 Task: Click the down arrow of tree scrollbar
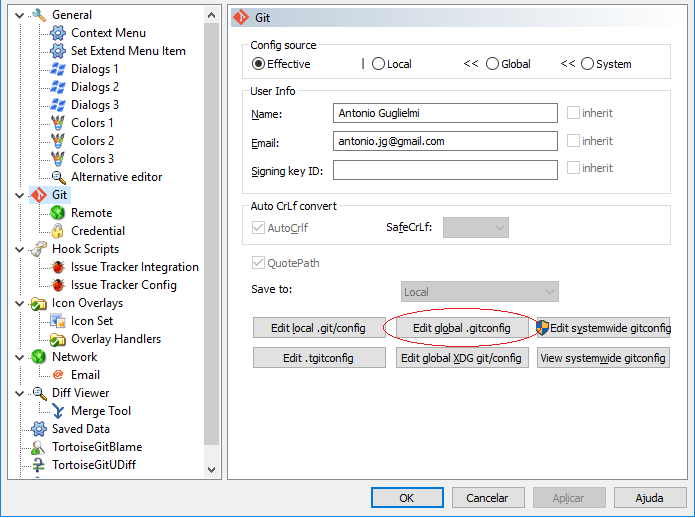coord(212,470)
